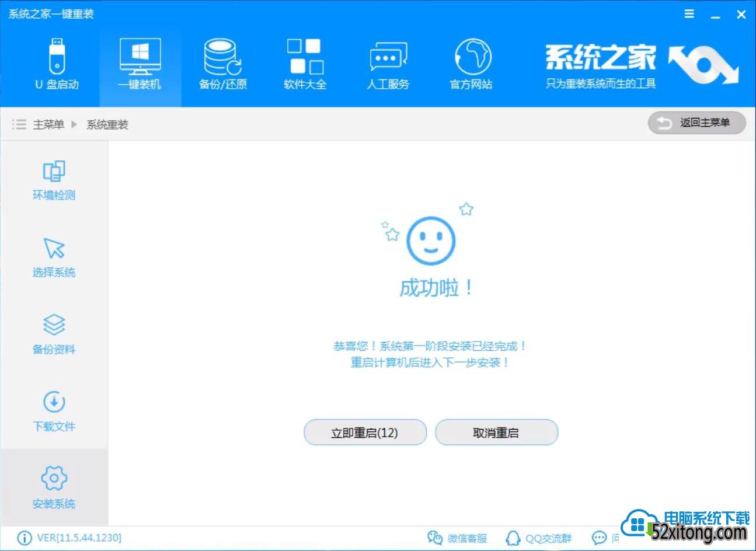The image size is (756, 551).
Task: Click the 立即重启 button
Action: click(365, 433)
